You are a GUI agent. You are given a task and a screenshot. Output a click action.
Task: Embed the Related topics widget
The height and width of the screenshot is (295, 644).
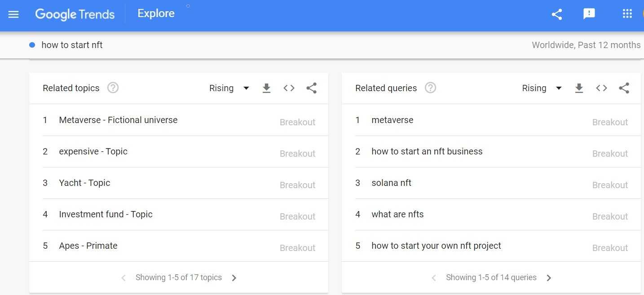(289, 88)
